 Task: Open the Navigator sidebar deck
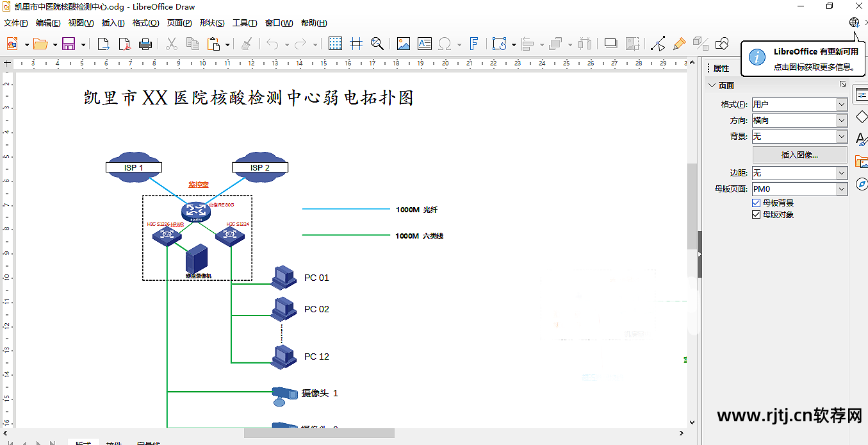862,185
